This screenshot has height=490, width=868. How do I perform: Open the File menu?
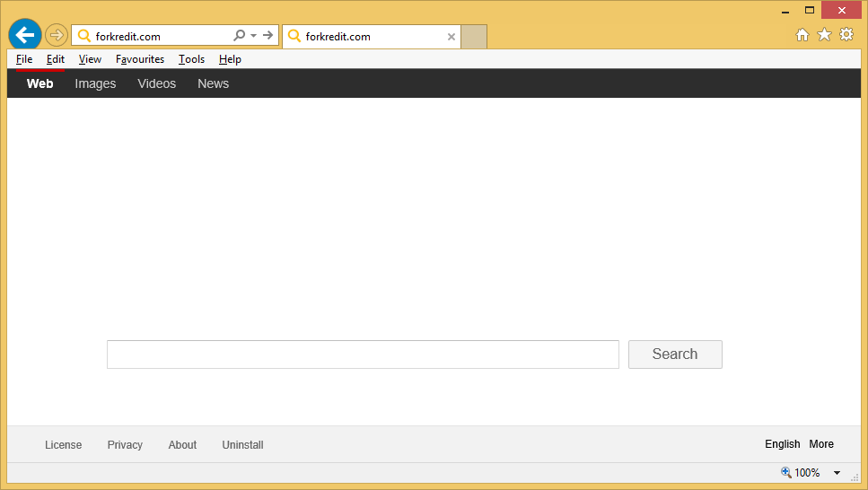[24, 59]
